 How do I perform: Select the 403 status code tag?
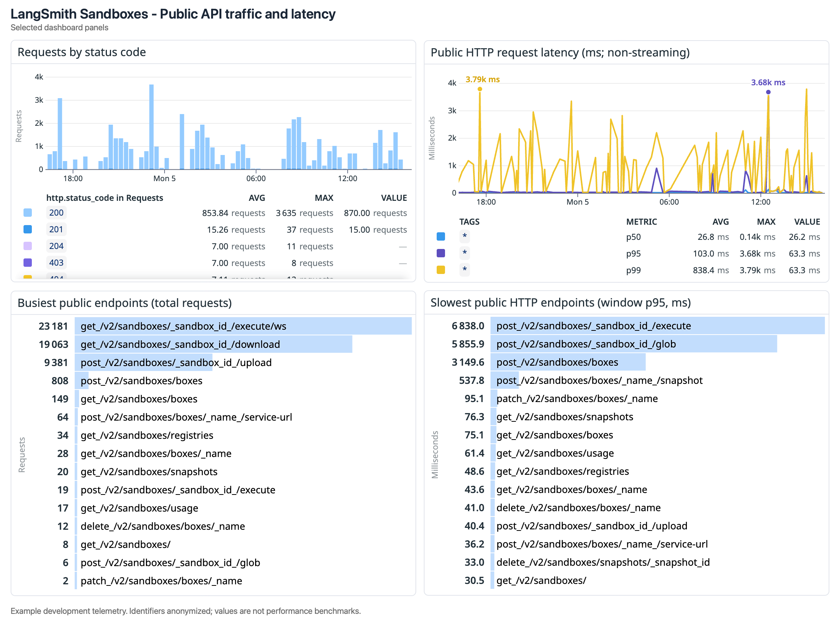pyautogui.click(x=56, y=263)
